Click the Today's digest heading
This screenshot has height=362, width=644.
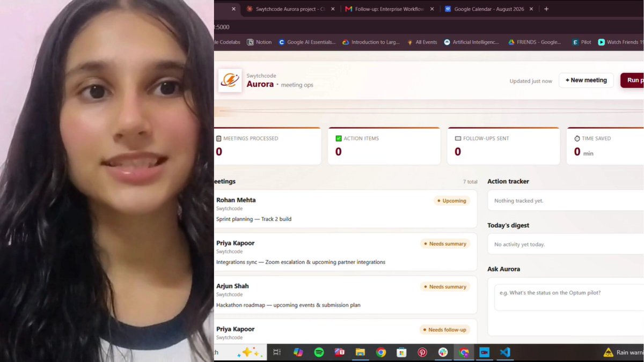tap(508, 225)
